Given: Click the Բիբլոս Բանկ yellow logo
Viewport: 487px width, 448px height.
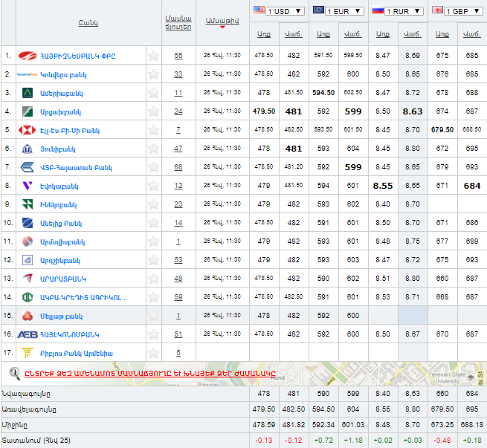Looking at the screenshot, I should coord(28,353).
